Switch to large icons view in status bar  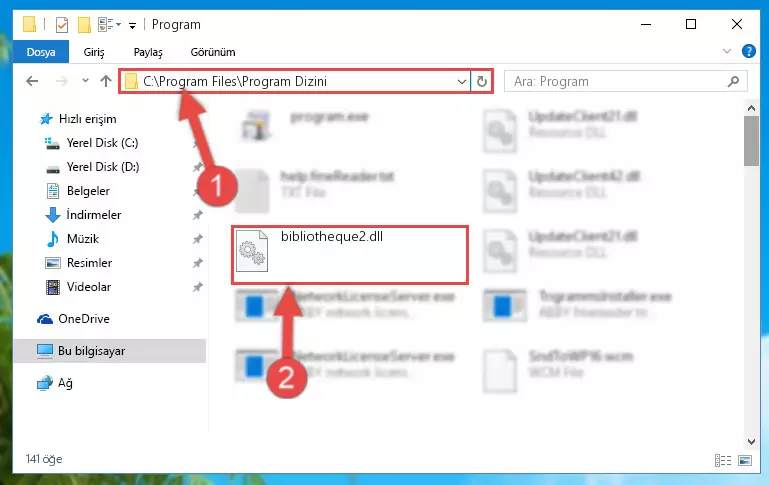pos(745,460)
